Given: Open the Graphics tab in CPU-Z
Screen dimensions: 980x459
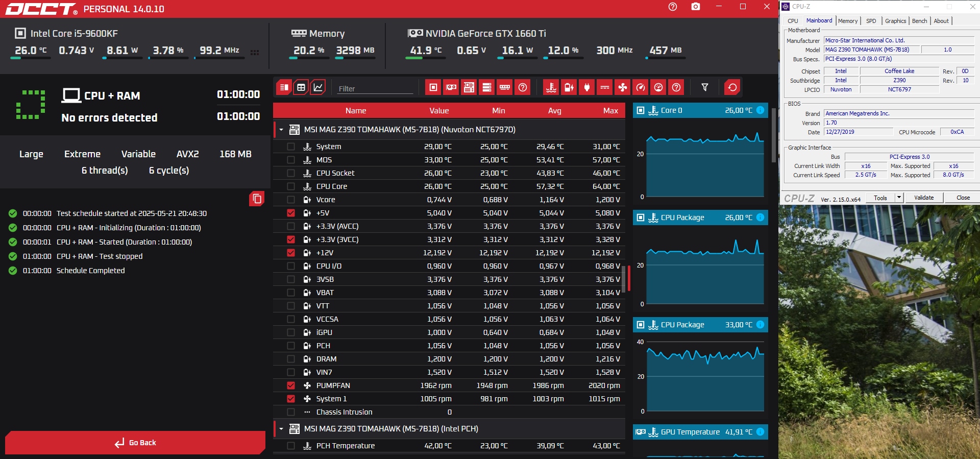Looking at the screenshot, I should (895, 21).
